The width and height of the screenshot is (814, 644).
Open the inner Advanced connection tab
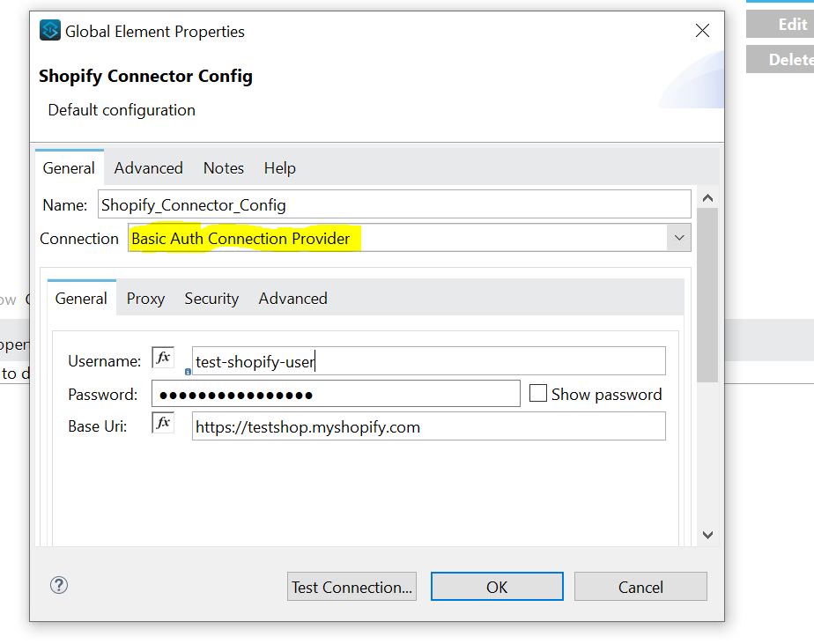click(x=293, y=299)
